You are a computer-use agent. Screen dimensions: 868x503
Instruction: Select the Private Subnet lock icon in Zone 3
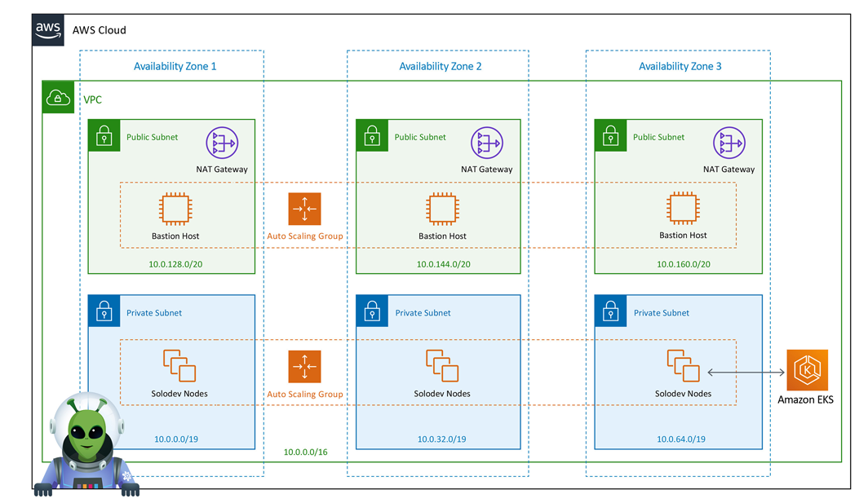[x=610, y=311]
